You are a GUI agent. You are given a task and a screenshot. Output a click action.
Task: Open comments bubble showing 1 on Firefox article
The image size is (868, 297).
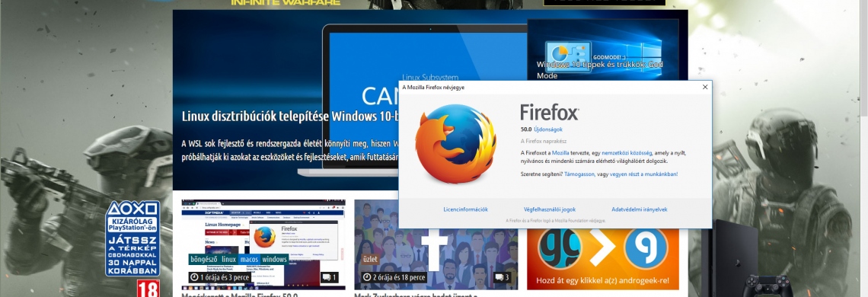[x=330, y=277]
